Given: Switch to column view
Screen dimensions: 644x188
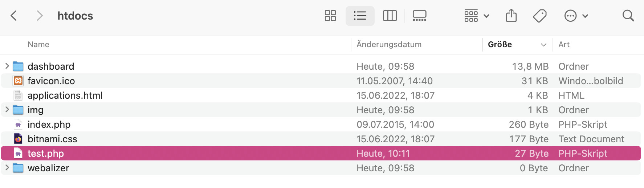Looking at the screenshot, I should coord(390,16).
